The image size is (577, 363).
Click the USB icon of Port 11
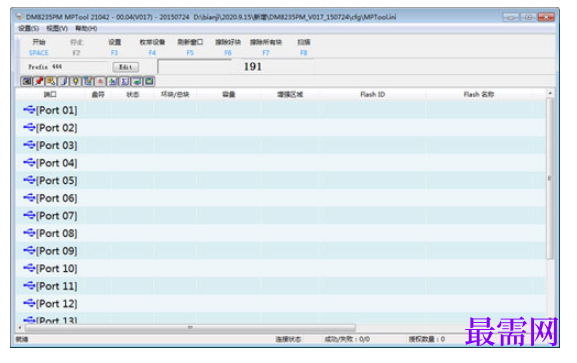coord(29,286)
